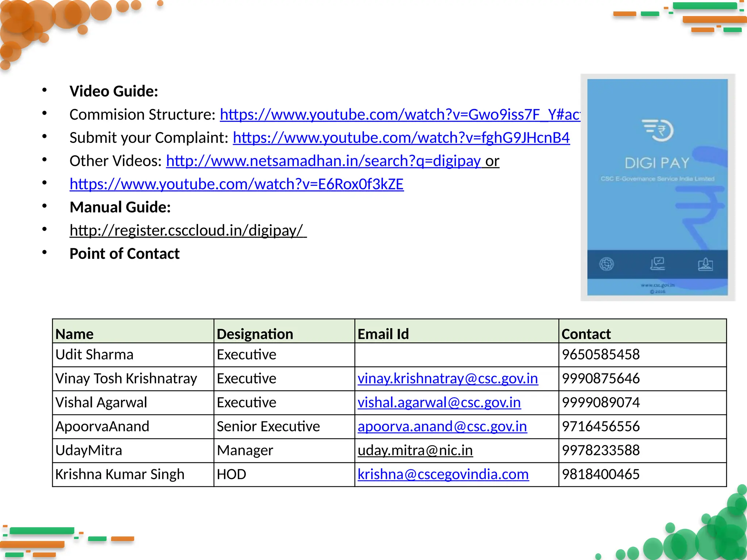The image size is (747, 560).
Task: Click the Digi Pay app thumbnail image
Action: point(657,187)
